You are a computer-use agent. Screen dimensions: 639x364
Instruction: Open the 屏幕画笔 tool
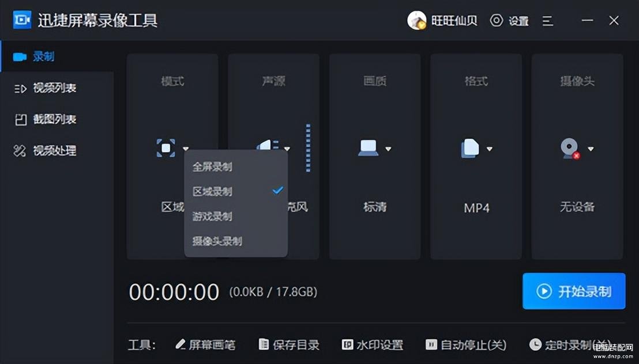click(x=206, y=345)
